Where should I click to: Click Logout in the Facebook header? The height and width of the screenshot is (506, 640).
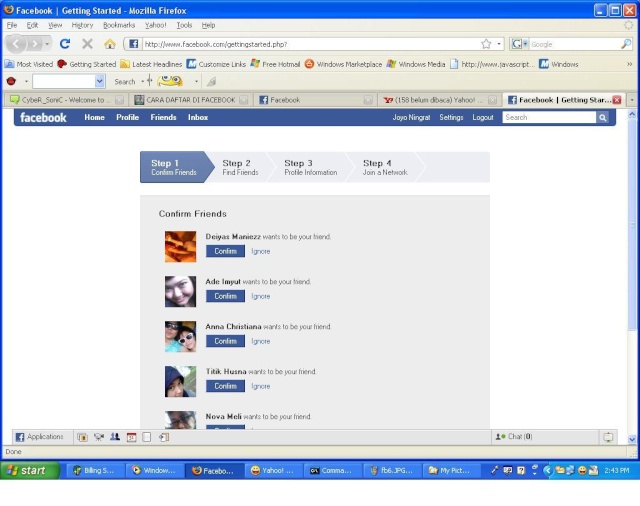[483, 118]
